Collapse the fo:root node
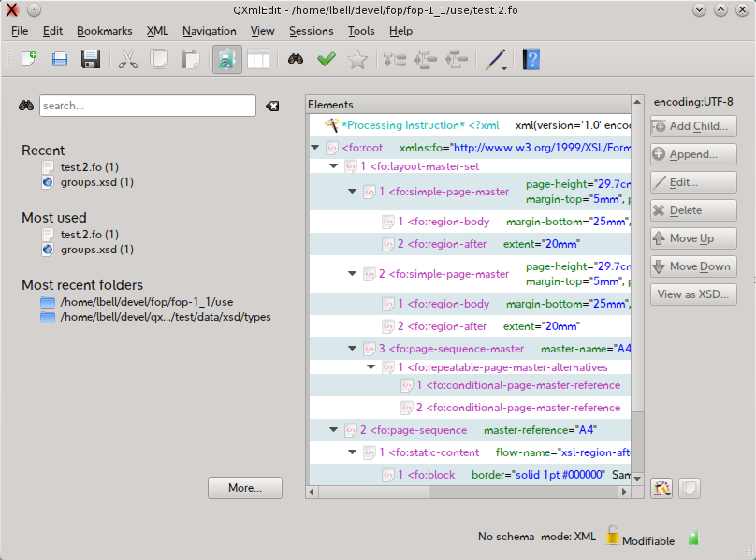The image size is (756, 560). pyautogui.click(x=315, y=147)
